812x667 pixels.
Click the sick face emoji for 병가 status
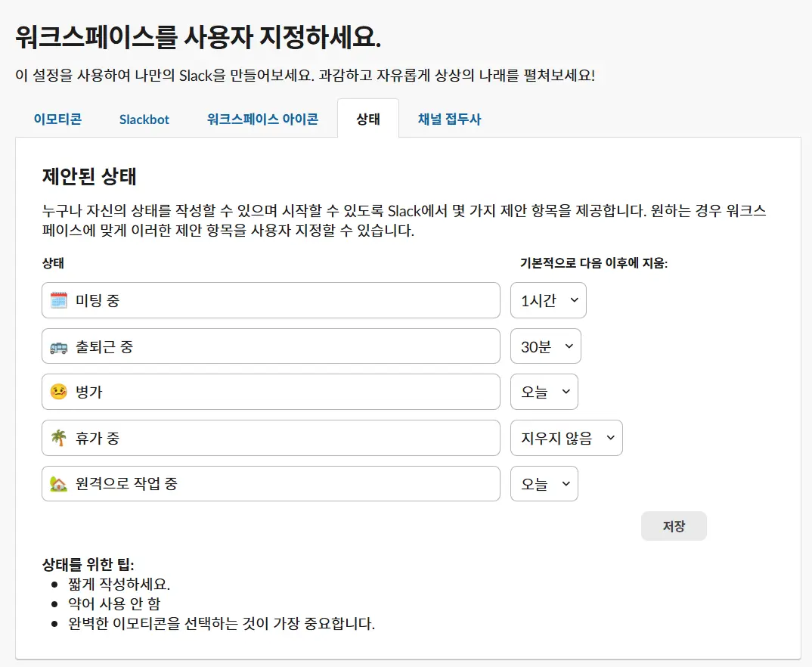tap(58, 392)
